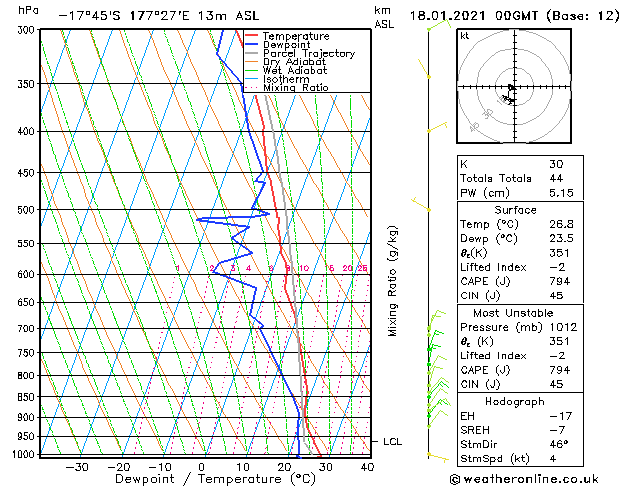Click the 10 tick label on the temperature axis
Viewport: 629px width, 486px height.
point(243,467)
